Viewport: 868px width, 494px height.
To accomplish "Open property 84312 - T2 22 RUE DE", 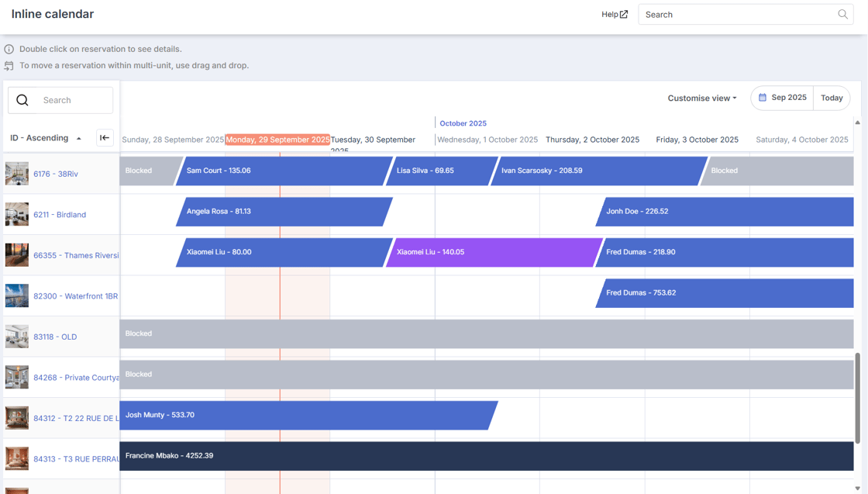I will click(x=76, y=418).
